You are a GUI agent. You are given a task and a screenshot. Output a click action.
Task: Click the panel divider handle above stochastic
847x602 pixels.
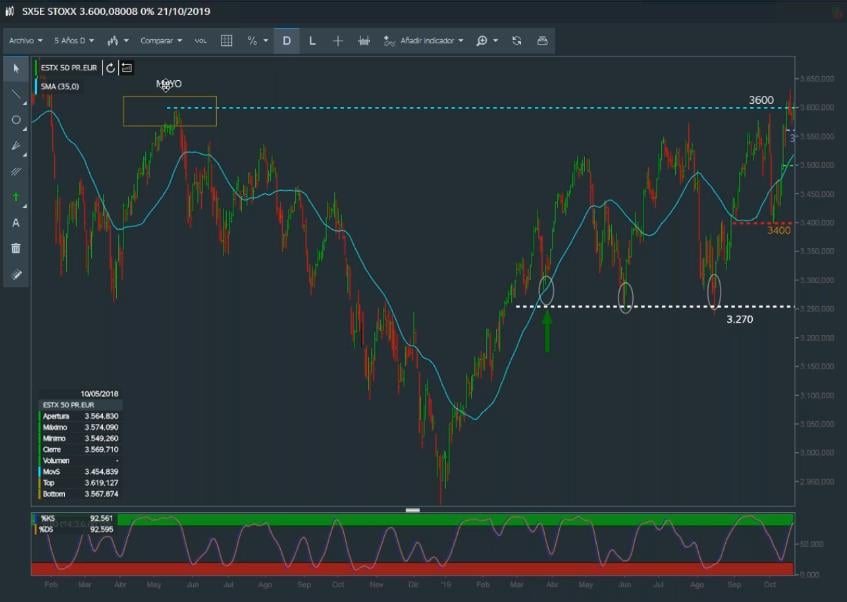[412, 510]
